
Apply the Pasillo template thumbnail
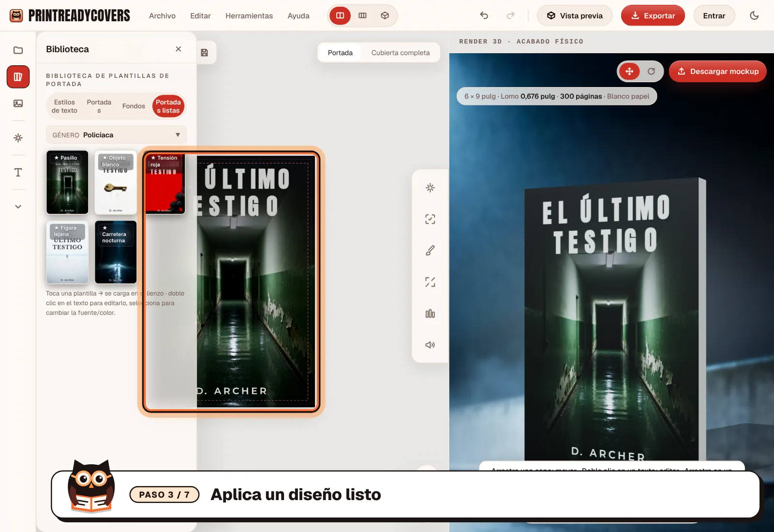(67, 182)
